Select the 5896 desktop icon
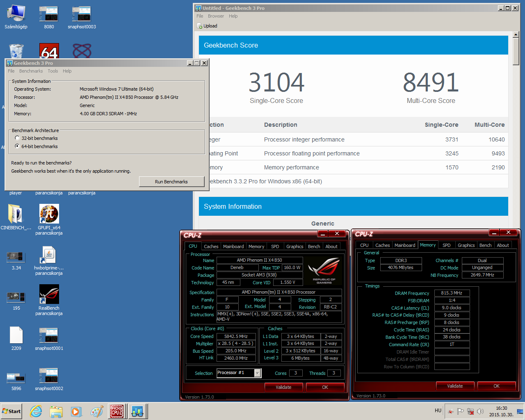 tap(16, 381)
